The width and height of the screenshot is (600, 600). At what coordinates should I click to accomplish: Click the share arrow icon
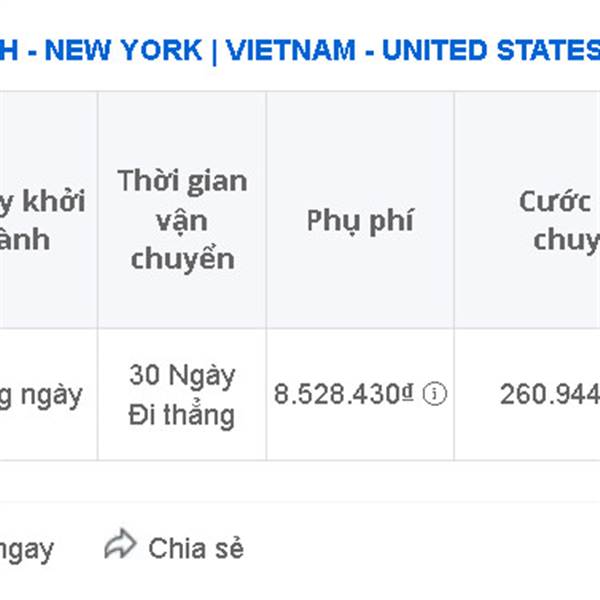coord(120,545)
